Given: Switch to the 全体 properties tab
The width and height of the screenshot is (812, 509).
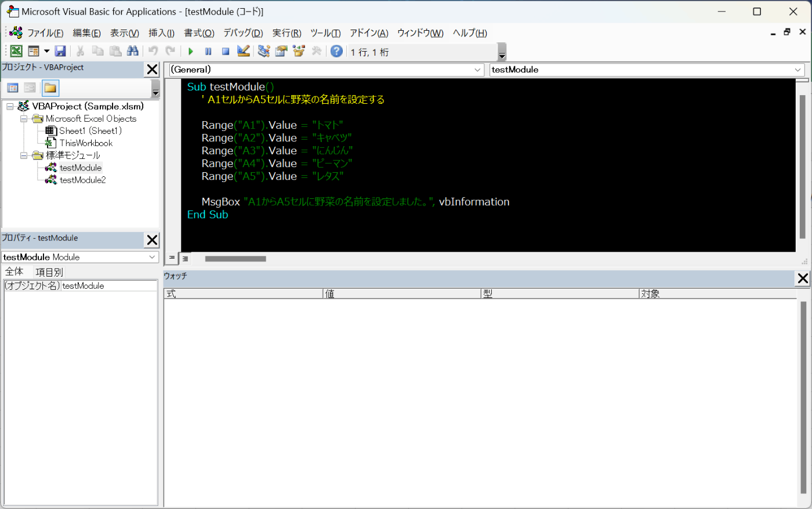Looking at the screenshot, I should point(14,272).
